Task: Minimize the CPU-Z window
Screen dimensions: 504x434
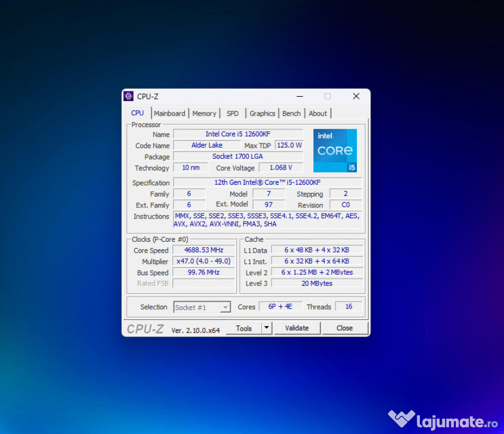Action: pyautogui.click(x=300, y=96)
